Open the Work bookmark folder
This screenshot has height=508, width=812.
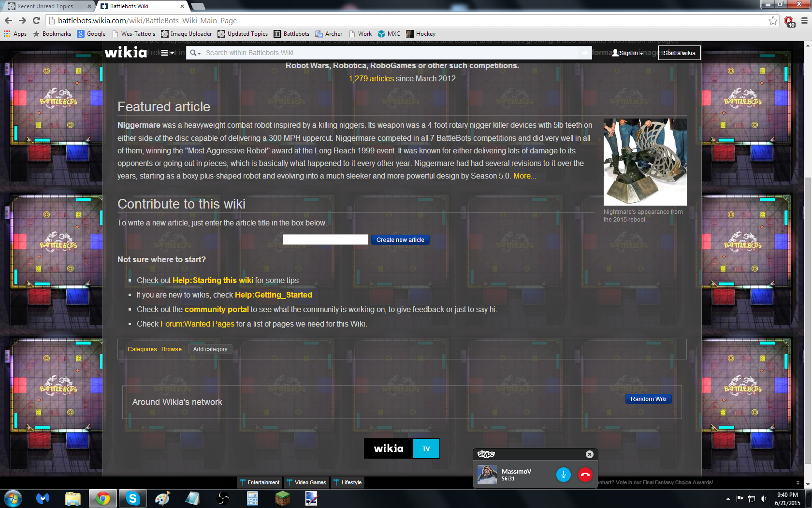click(360, 34)
